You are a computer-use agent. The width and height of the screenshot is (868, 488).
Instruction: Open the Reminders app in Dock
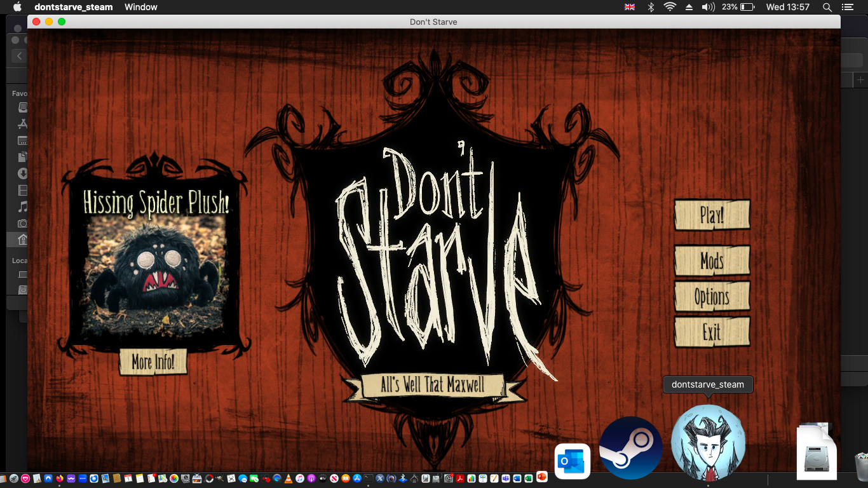[151, 478]
